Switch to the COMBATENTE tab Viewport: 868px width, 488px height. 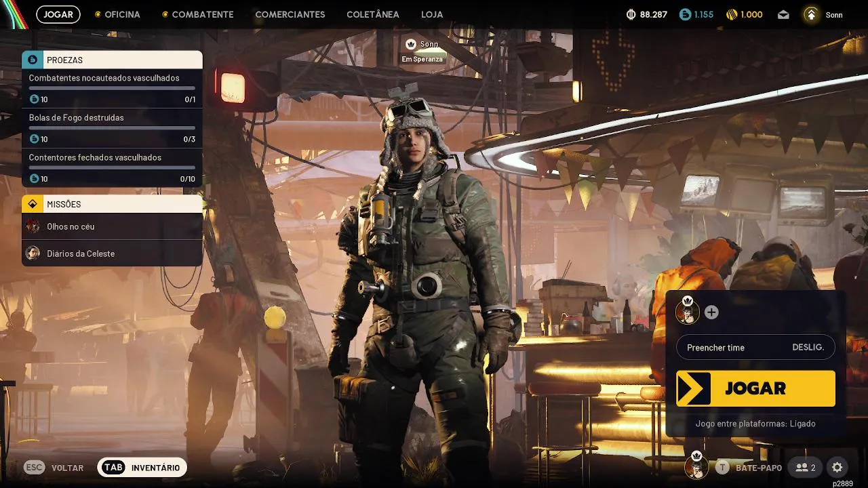click(x=197, y=14)
